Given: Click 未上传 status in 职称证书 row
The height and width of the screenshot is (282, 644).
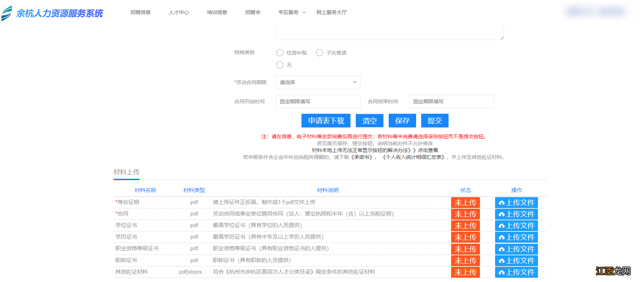Looking at the screenshot, I should click(x=466, y=261).
